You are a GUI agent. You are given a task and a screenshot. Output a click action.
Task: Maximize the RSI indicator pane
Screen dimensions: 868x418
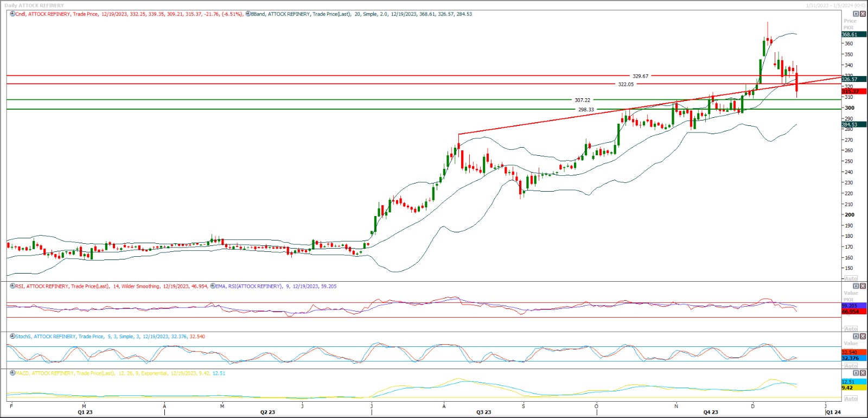[x=856, y=286]
